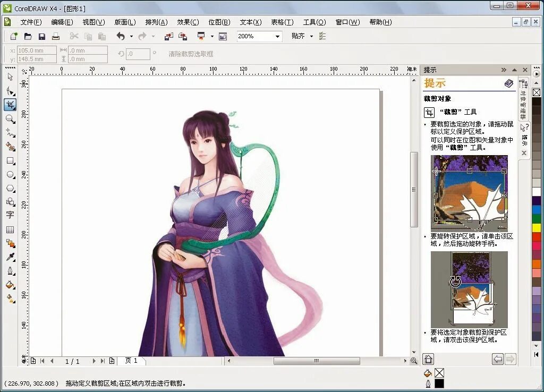
Task: Select the Freehand drawing tool
Action: [x=10, y=133]
